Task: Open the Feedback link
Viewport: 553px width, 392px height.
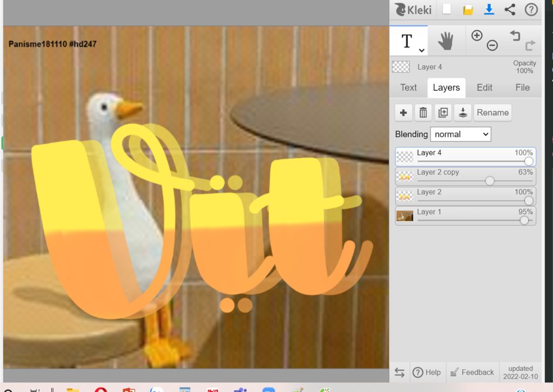Action: click(472, 372)
